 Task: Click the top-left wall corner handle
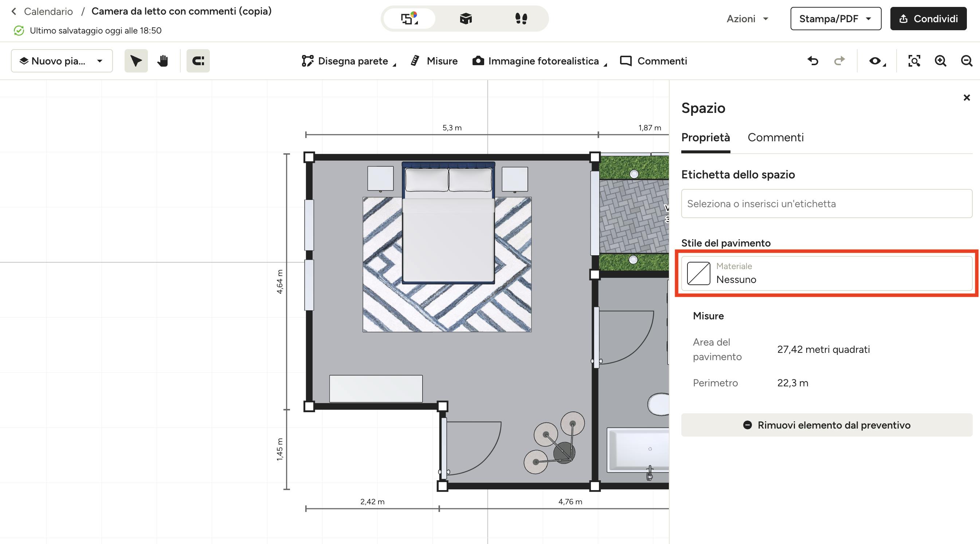pos(309,157)
